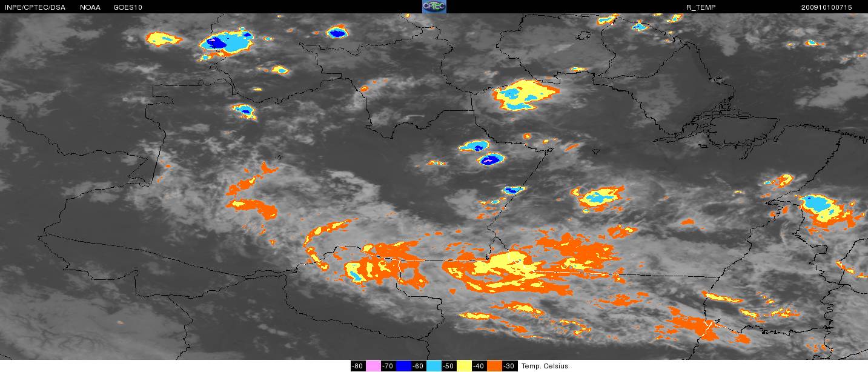
Task: Click the dark blue legend color swatch
Action: tap(403, 366)
